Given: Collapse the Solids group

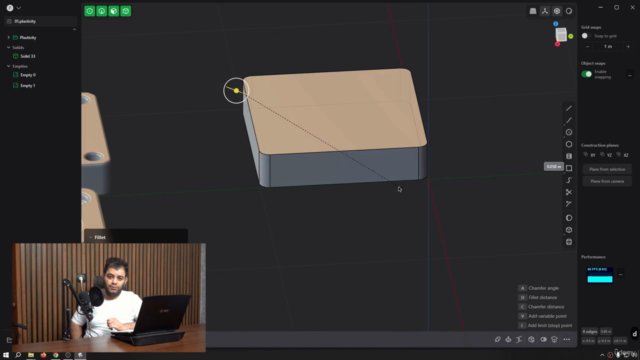Looking at the screenshot, I should pos(9,47).
